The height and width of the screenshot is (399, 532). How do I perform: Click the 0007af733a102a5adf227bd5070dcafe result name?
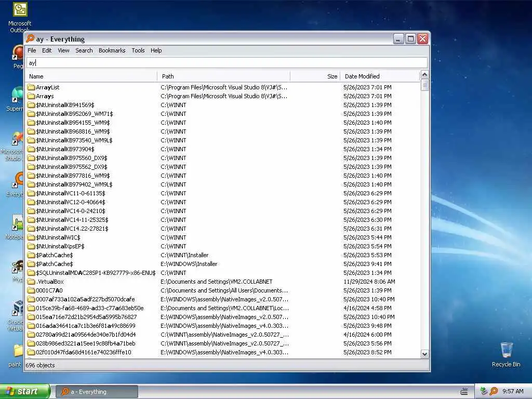click(x=85, y=299)
